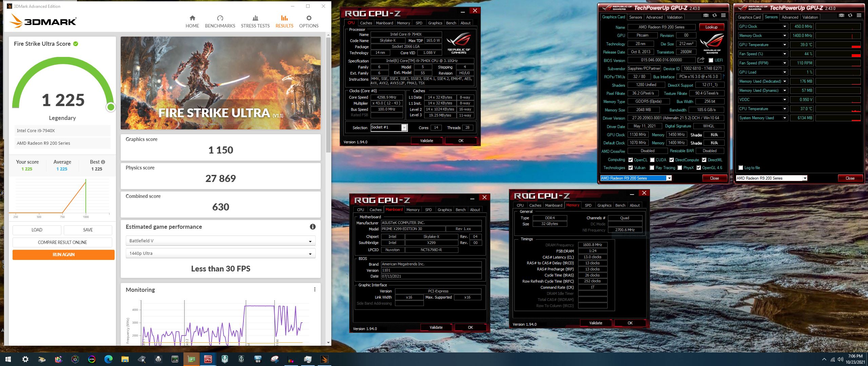Click the SAVE button in 3DMark
This screenshot has height=366, width=868.
88,230
